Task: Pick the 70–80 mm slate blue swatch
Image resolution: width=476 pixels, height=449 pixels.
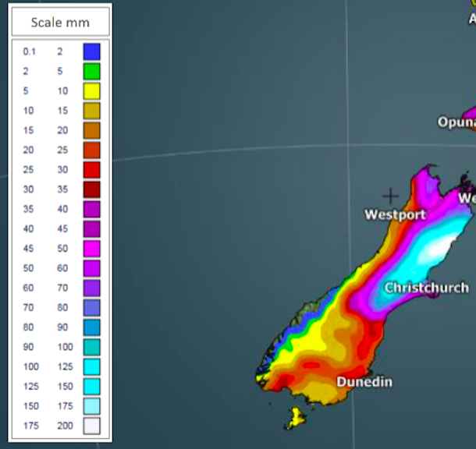Action: click(91, 307)
